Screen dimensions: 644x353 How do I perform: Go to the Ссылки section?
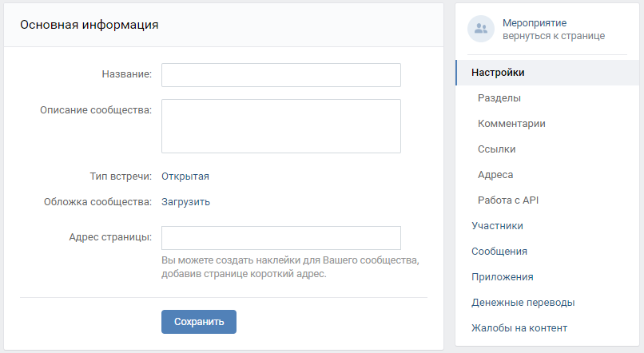pos(496,149)
